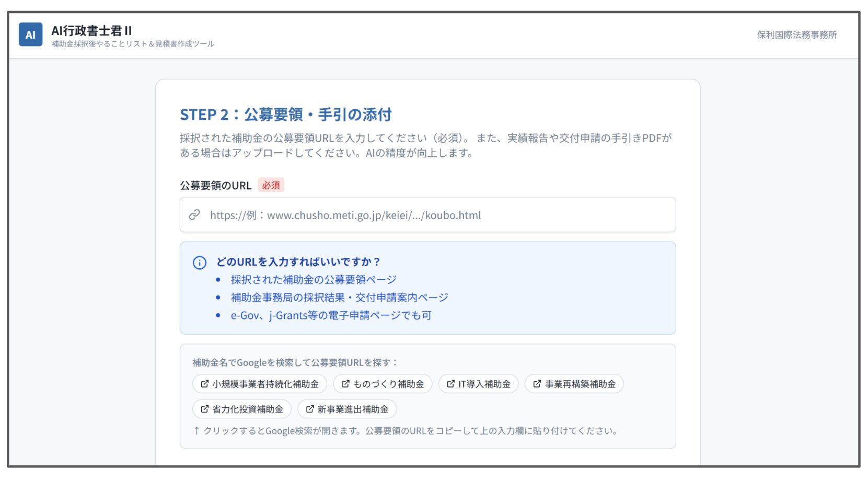Click the AI logo icon in header

click(x=30, y=35)
